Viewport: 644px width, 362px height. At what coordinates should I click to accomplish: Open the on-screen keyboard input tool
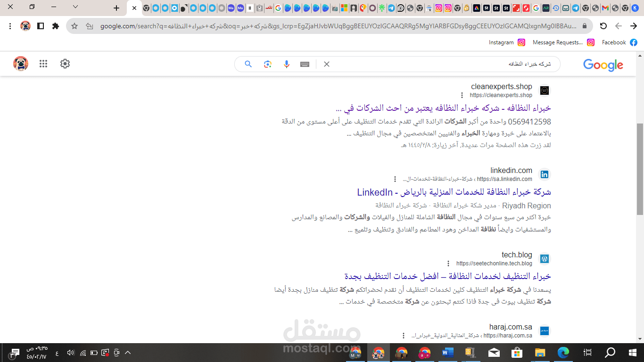coord(305,64)
